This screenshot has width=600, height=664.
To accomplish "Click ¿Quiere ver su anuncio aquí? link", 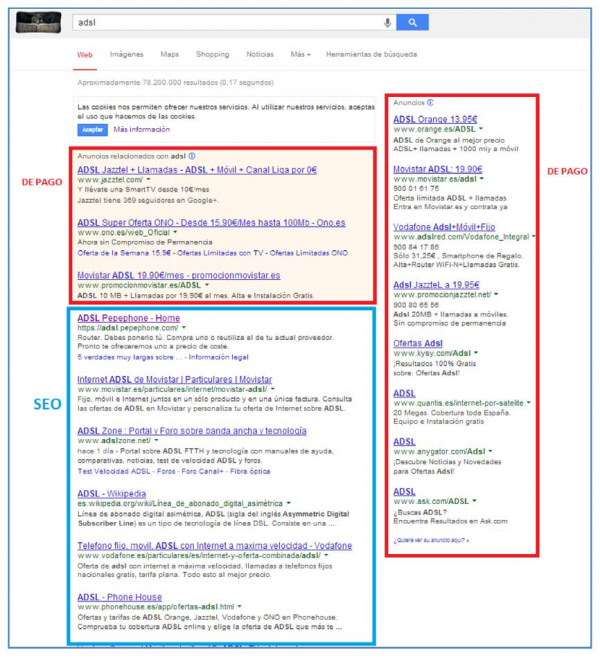I will [431, 540].
